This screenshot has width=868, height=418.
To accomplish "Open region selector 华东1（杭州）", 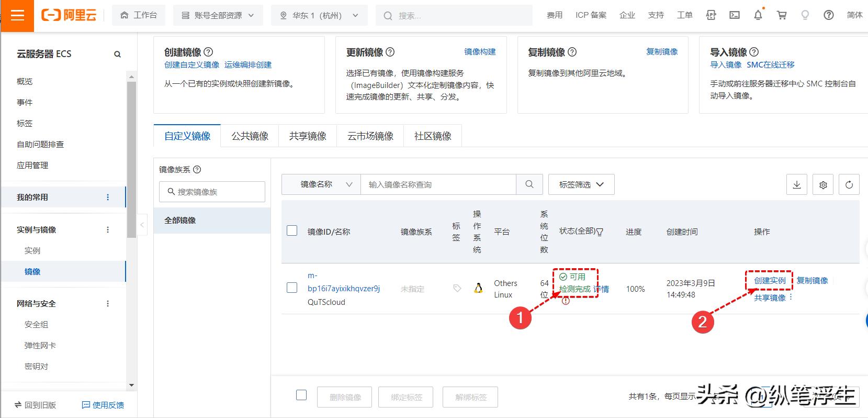I will click(x=319, y=15).
